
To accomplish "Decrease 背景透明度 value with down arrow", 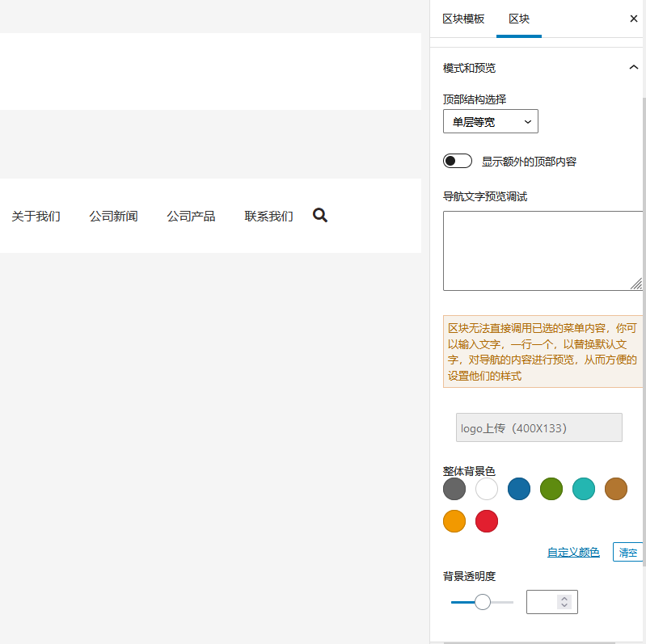I will tap(564, 605).
